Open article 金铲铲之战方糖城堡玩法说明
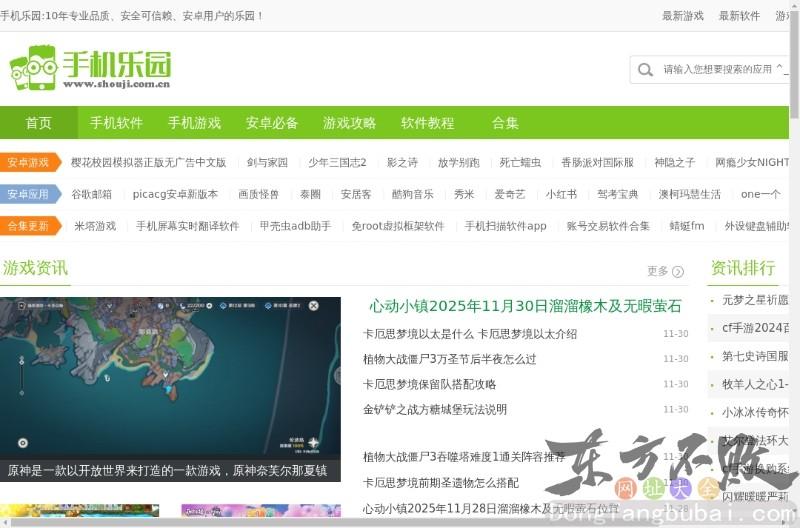Image resolution: width=800 pixels, height=528 pixels. coord(435,410)
